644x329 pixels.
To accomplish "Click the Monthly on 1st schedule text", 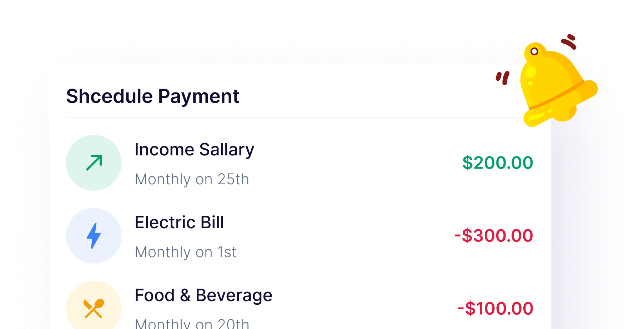I will [x=185, y=252].
